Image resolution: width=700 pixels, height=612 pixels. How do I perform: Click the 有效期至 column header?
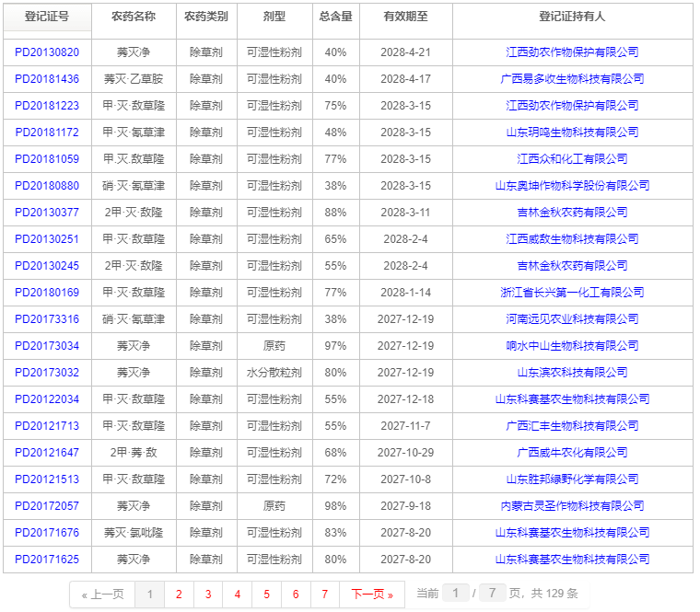coord(405,17)
